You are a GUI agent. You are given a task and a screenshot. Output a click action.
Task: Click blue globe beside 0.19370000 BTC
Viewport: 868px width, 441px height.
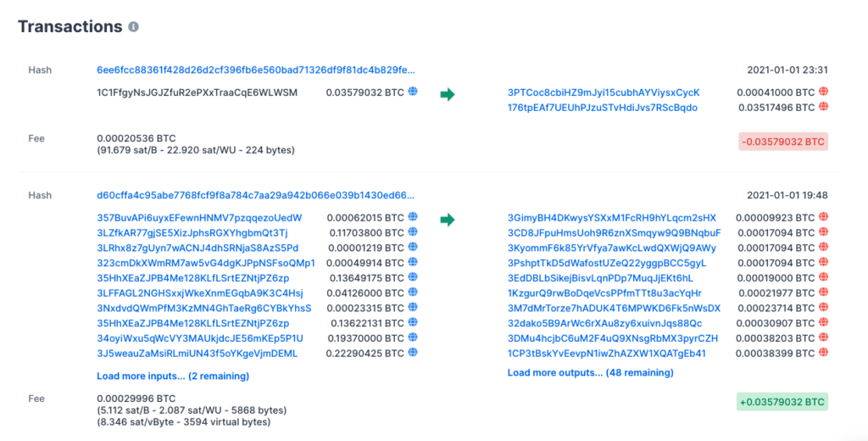tap(413, 337)
